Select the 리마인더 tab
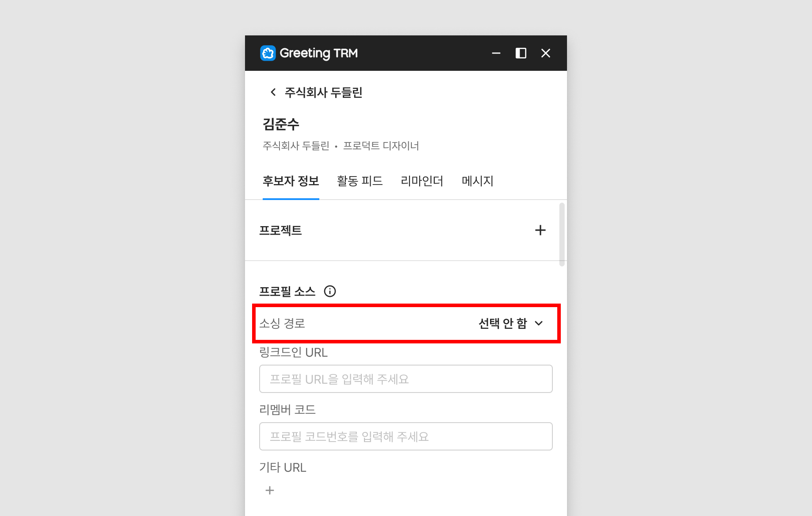812x516 pixels. coord(422,181)
